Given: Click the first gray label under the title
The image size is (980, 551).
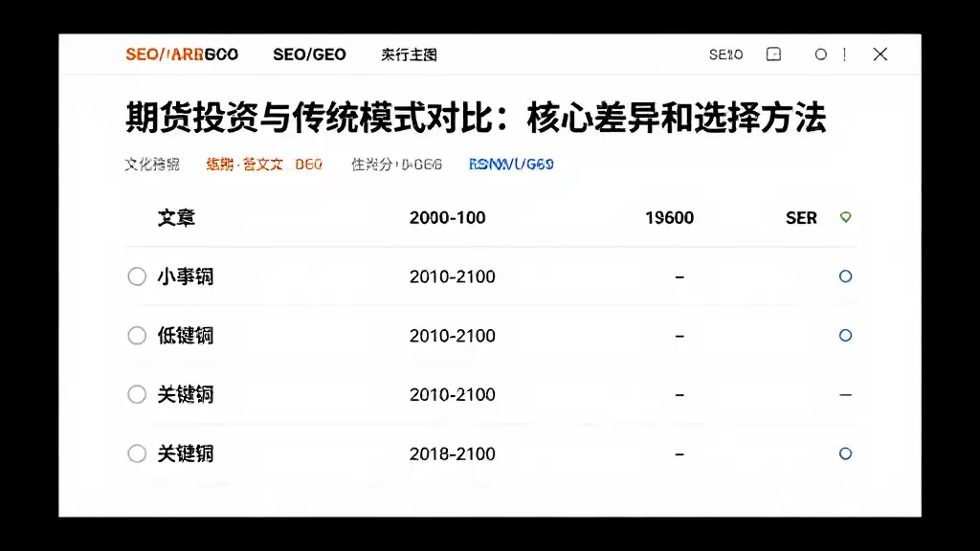Looking at the screenshot, I should pos(152,165).
